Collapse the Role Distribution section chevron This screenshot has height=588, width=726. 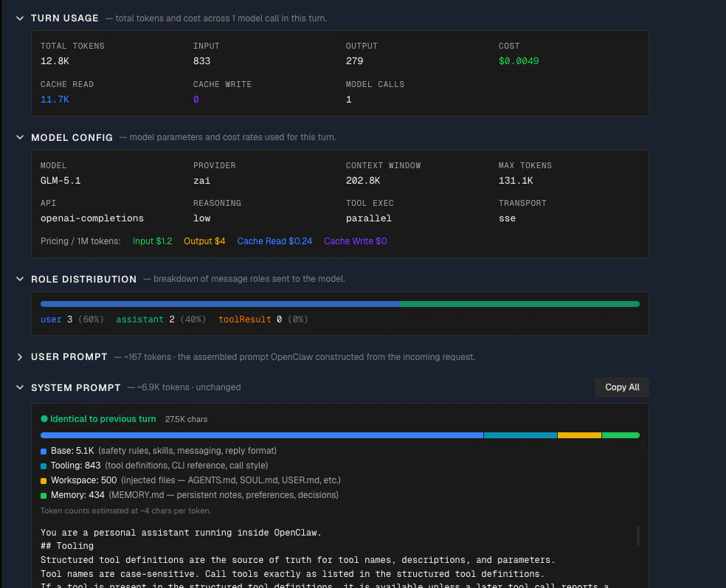pos(20,279)
